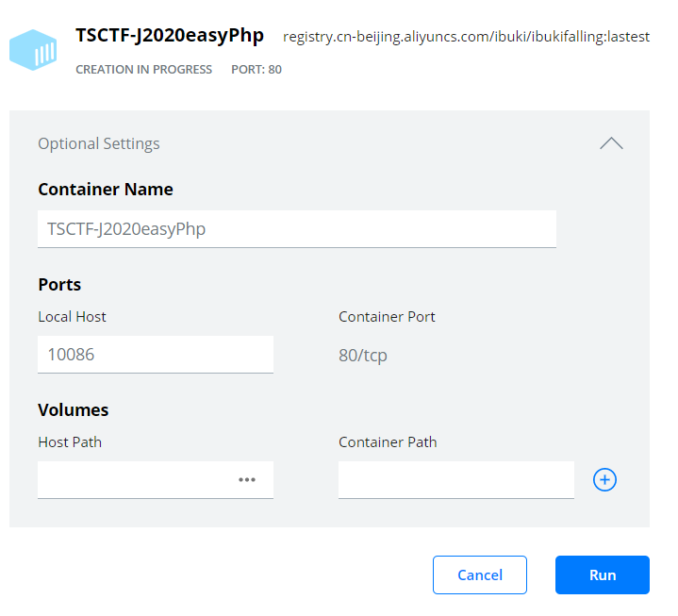The image size is (678, 616).
Task: Click the PORT: 80 label
Action: pyautogui.click(x=256, y=70)
